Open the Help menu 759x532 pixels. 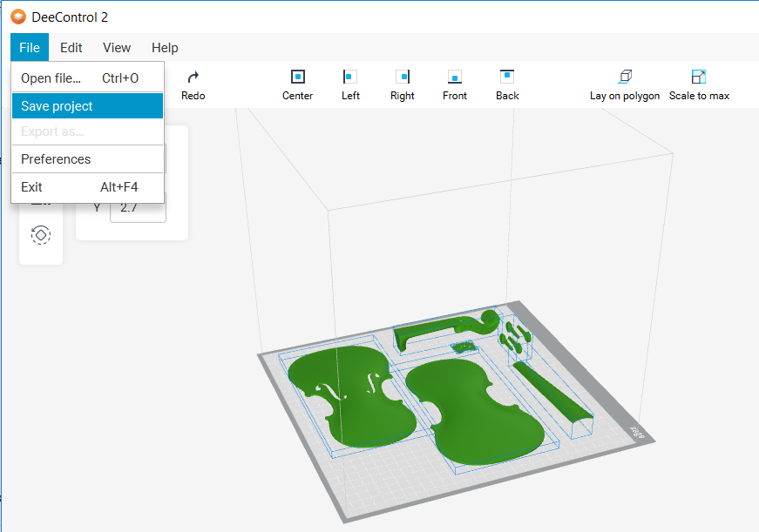165,48
